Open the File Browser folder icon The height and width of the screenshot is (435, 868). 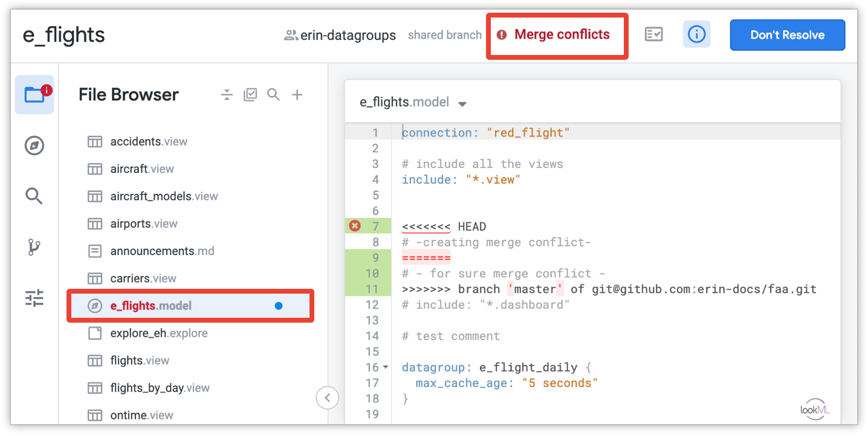point(34,95)
